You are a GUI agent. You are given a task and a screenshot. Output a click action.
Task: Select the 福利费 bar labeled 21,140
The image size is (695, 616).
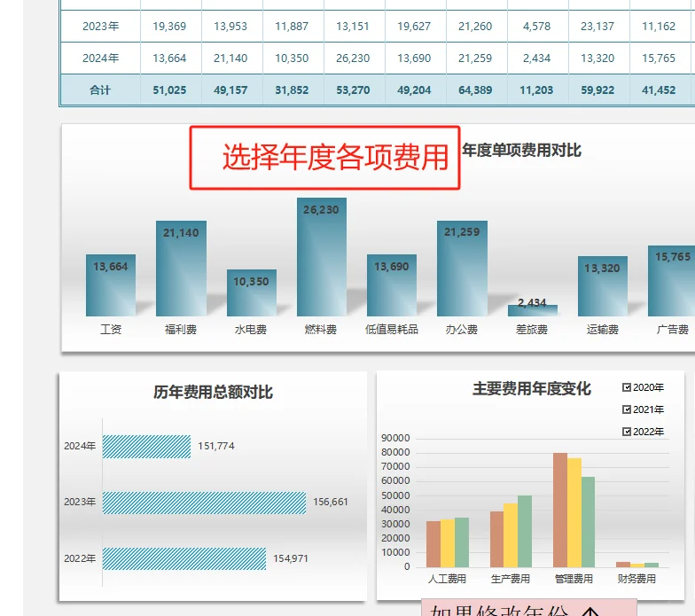[x=181, y=269]
